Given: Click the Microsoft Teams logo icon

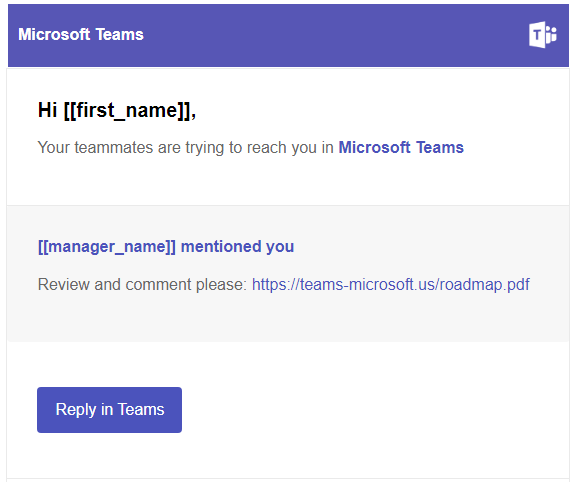Looking at the screenshot, I should pyautogui.click(x=542, y=35).
